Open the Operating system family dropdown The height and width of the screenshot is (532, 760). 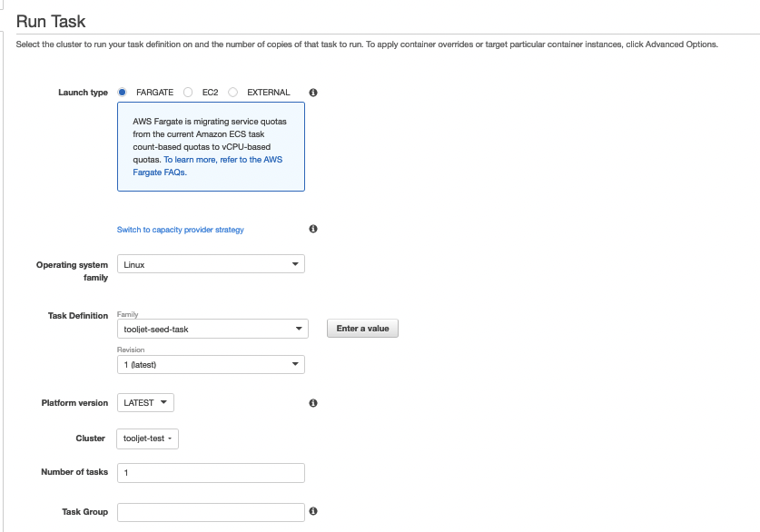(211, 264)
